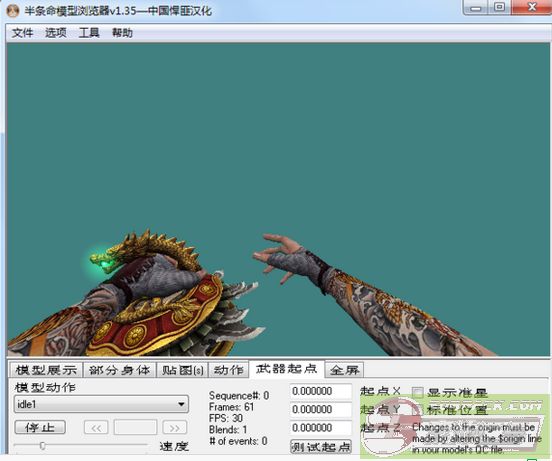This screenshot has width=552, height=461.
Task: Click the '# of events: 0' text
Action: pos(238,441)
